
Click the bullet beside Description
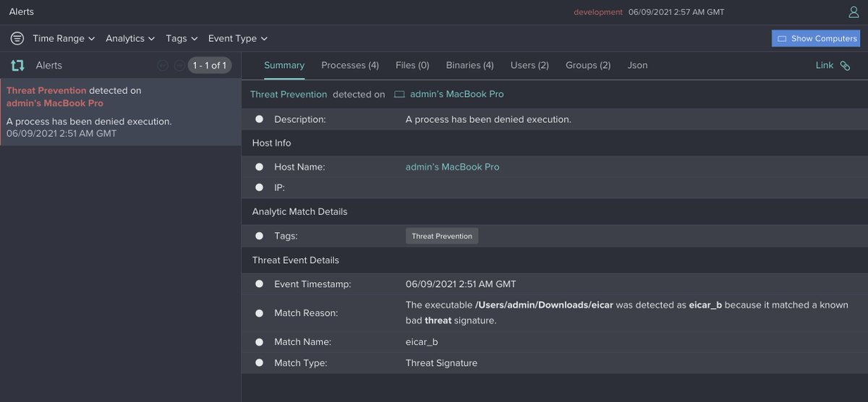point(260,119)
